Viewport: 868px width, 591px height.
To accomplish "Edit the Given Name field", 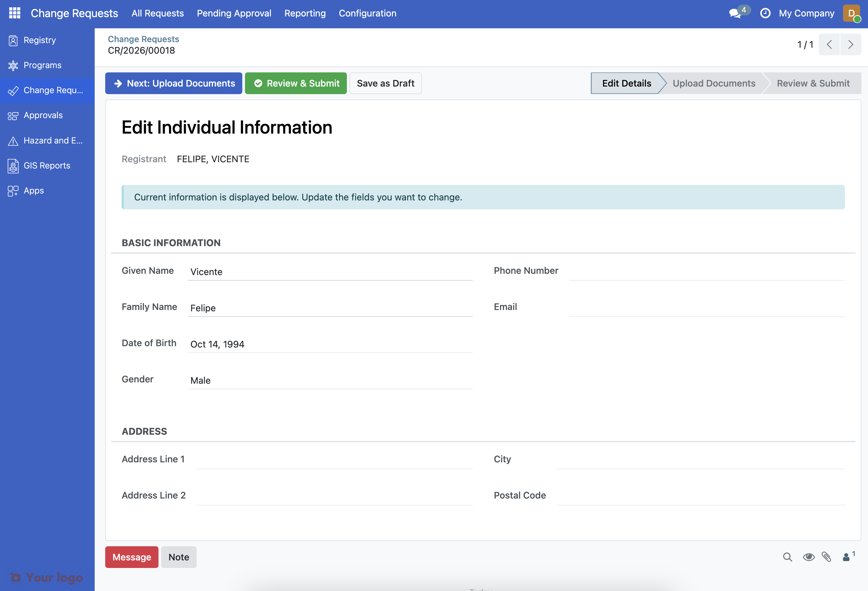I will [330, 272].
